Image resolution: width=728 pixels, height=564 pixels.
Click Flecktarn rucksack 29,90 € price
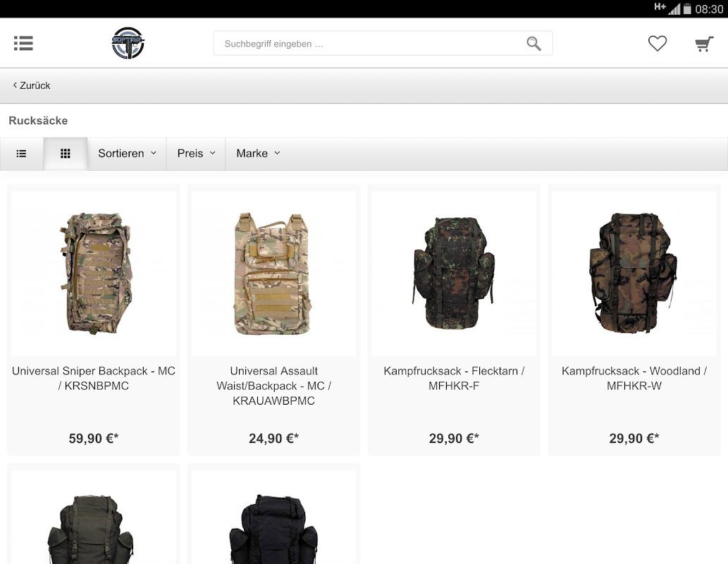point(454,439)
